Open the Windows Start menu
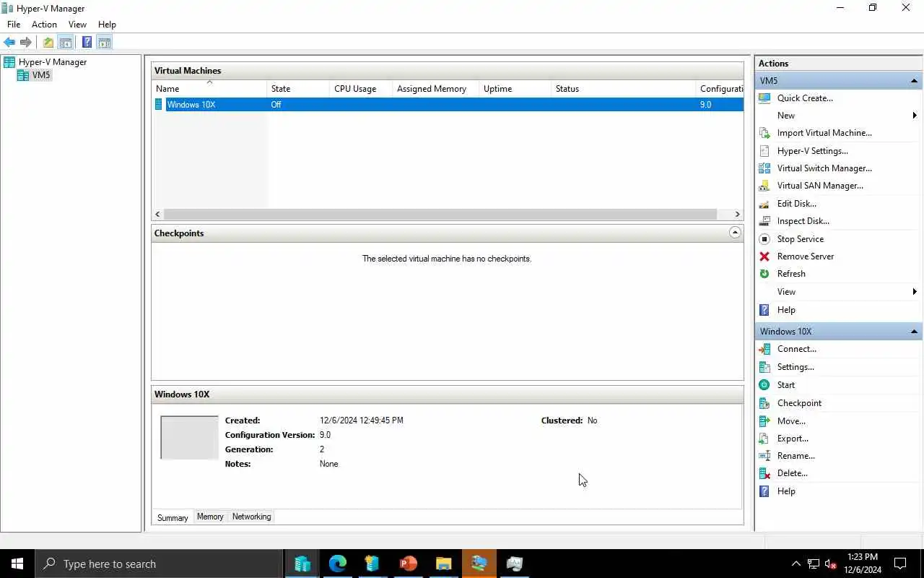 click(x=17, y=564)
